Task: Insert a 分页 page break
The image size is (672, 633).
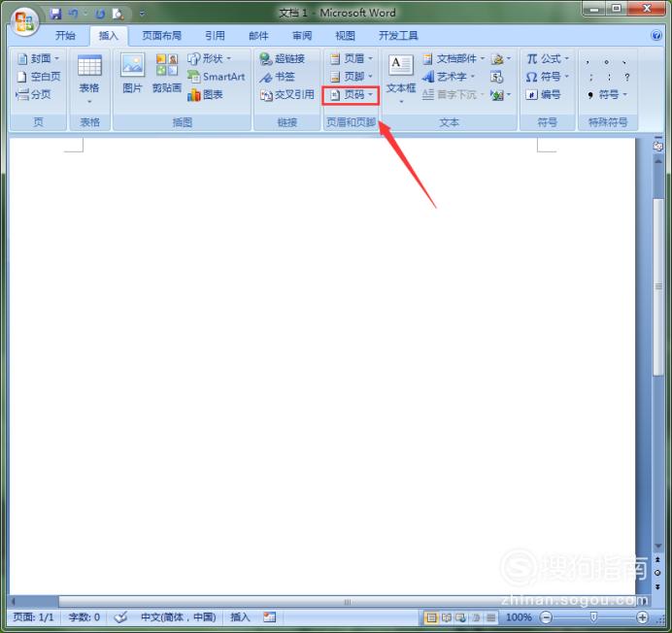Action: point(33,94)
